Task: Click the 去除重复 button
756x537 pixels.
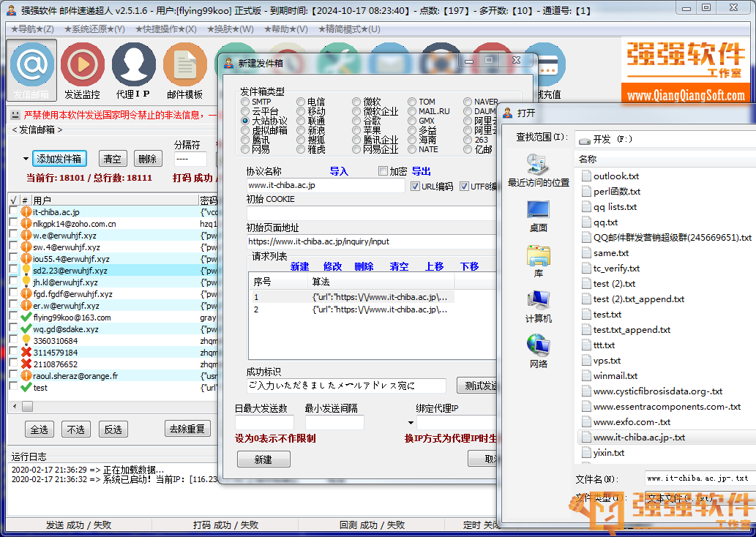Action: (187, 429)
